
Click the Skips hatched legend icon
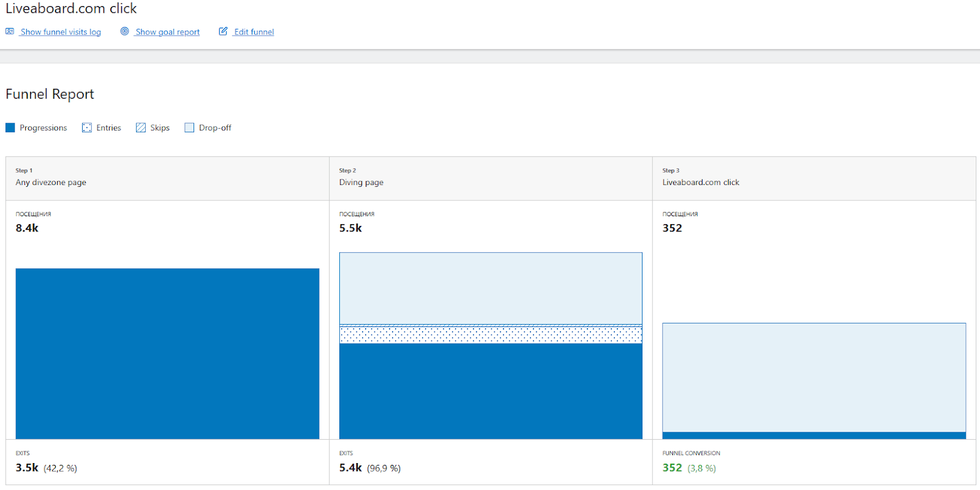click(141, 127)
